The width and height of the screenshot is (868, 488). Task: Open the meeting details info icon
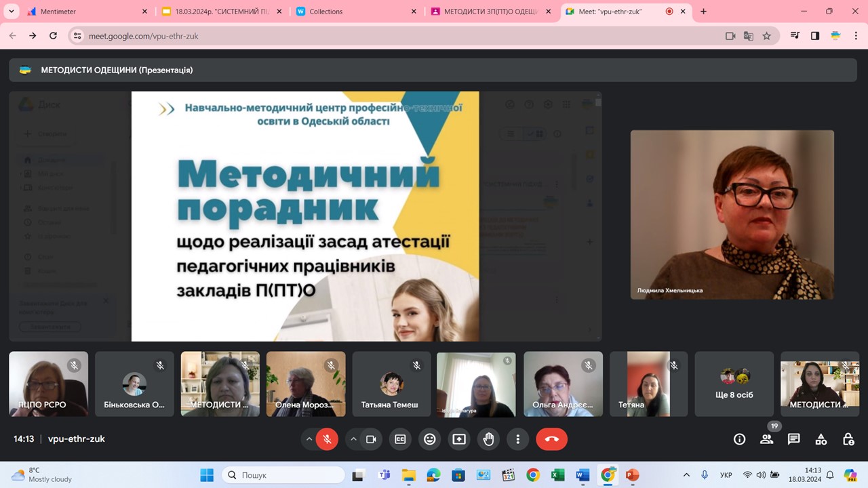739,439
